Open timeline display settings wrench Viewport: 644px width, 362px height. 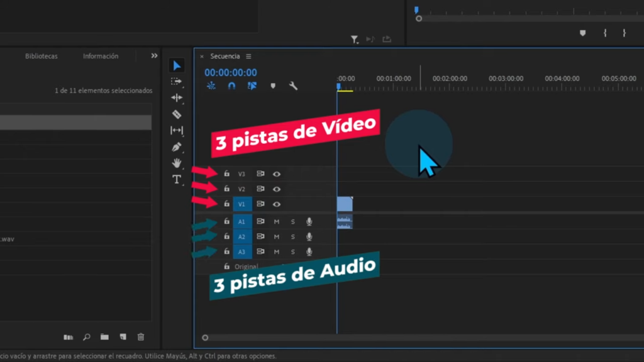293,85
